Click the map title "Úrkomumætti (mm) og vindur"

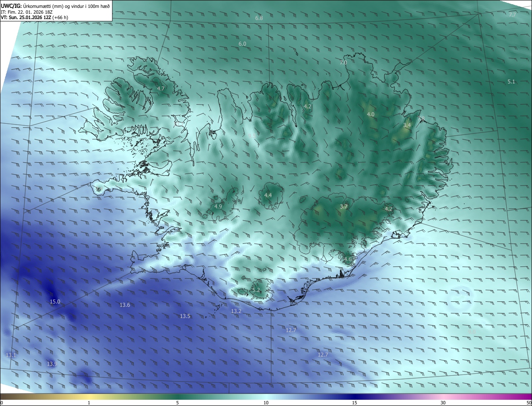coord(54,6)
